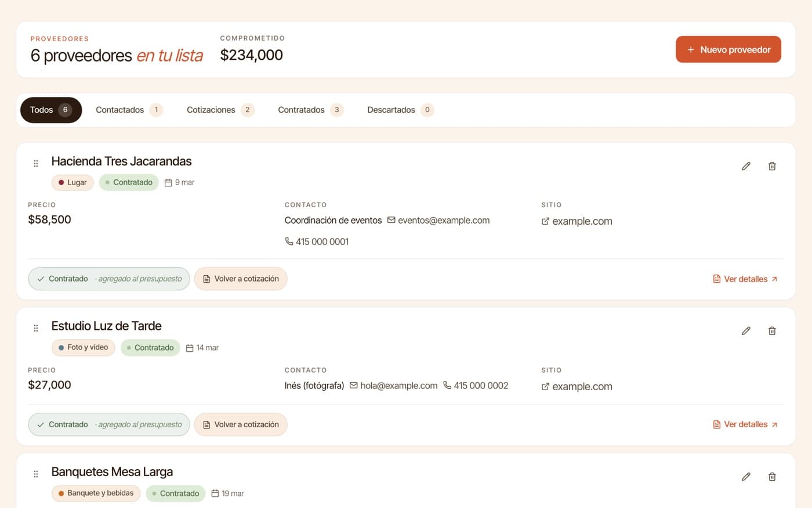Click the phone icon next to 415 000 0002
The width and height of the screenshot is (812, 508).
coord(447,385)
